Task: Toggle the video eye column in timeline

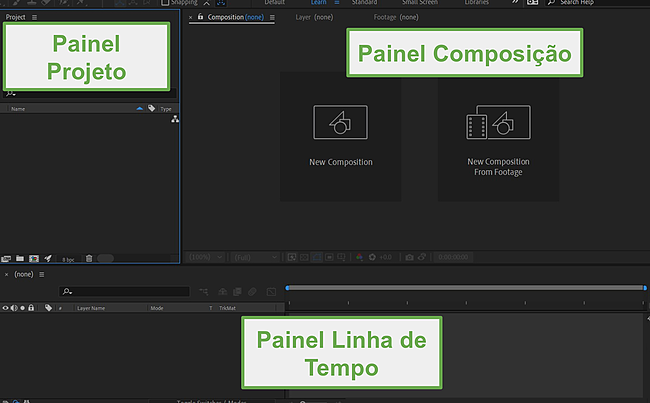Action: point(5,308)
